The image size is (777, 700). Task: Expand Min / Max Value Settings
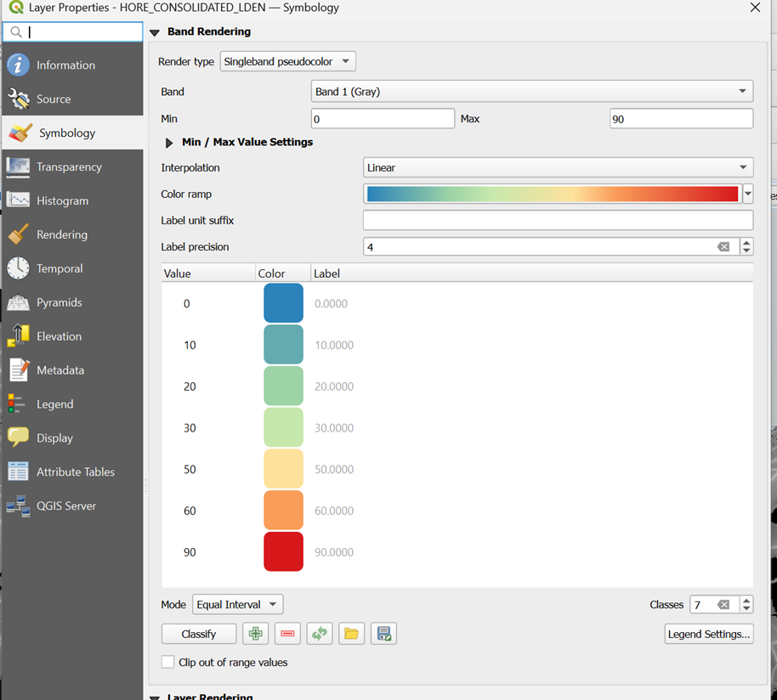[169, 143]
